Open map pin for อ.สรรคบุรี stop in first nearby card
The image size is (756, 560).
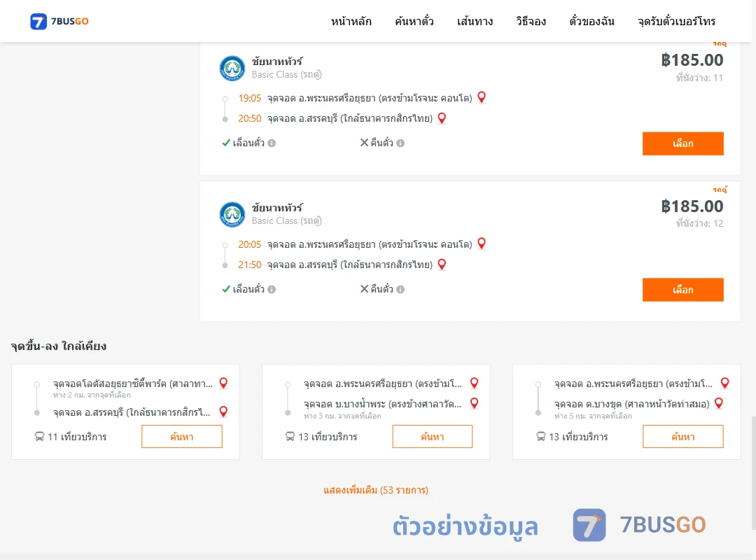pyautogui.click(x=223, y=412)
